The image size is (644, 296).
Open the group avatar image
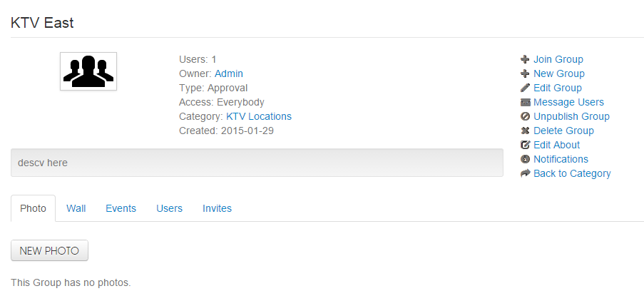coord(88,71)
